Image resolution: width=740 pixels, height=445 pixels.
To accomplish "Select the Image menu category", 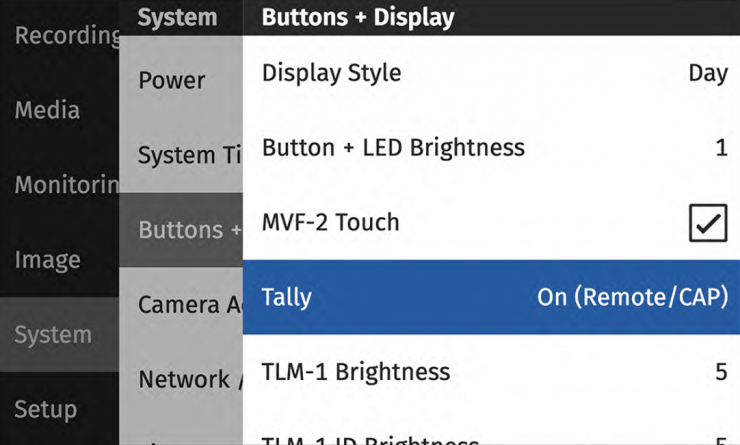I will point(47,260).
